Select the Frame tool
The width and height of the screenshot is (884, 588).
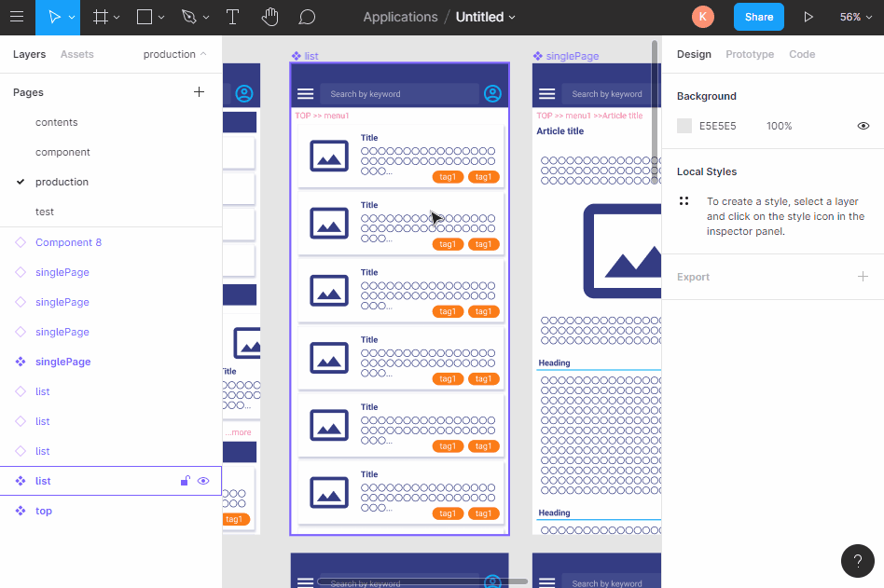tap(101, 17)
